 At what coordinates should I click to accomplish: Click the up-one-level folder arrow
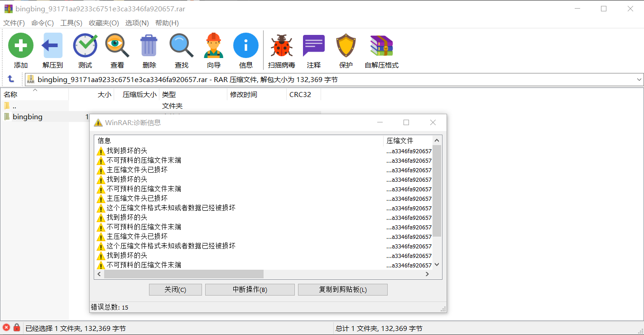click(11, 79)
